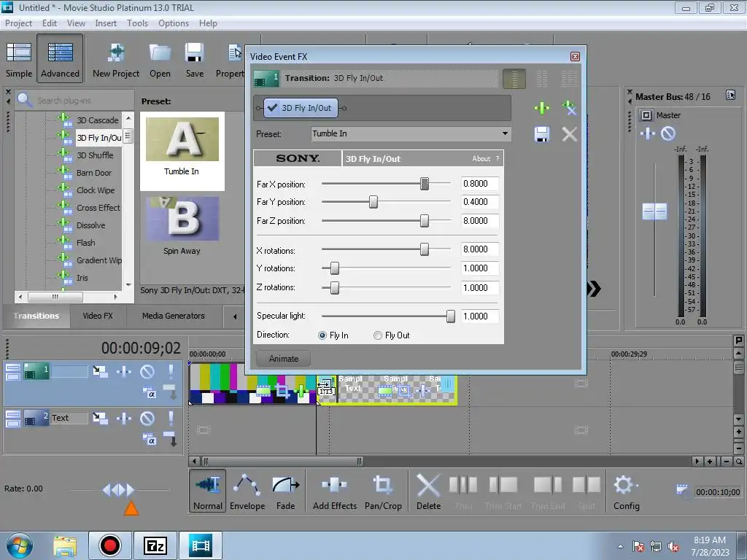Switch to Simple mode view
This screenshot has width=747, height=560.
point(18,60)
